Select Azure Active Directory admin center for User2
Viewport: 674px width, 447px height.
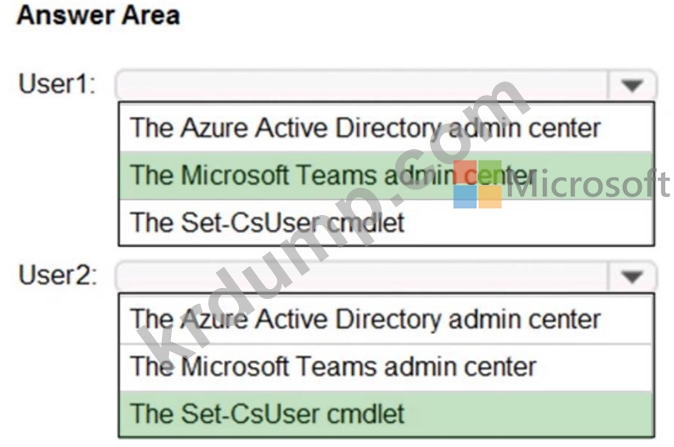365,319
